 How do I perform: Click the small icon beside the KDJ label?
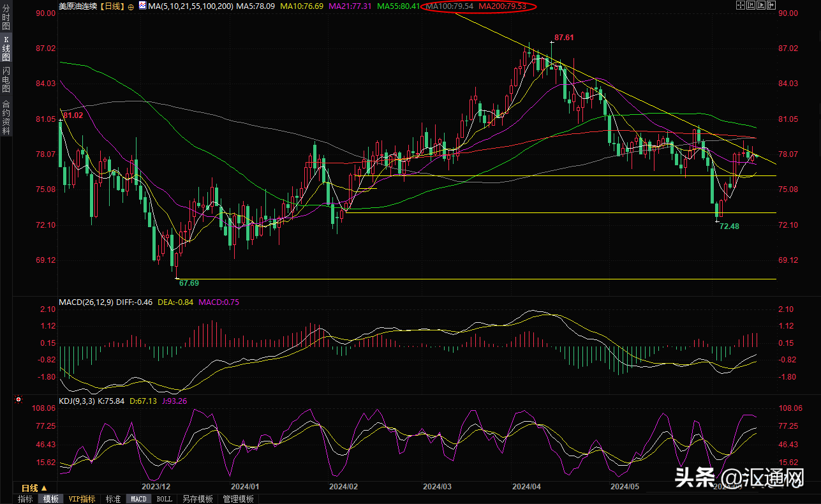18,401
